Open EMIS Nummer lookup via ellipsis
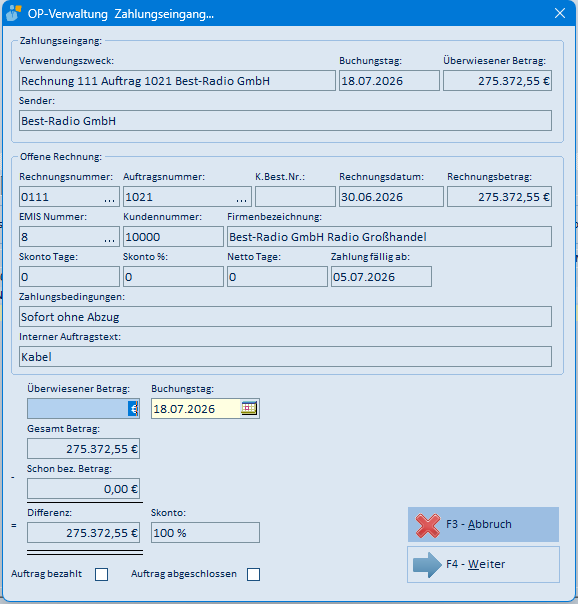578x604 pixels. (x=109, y=237)
